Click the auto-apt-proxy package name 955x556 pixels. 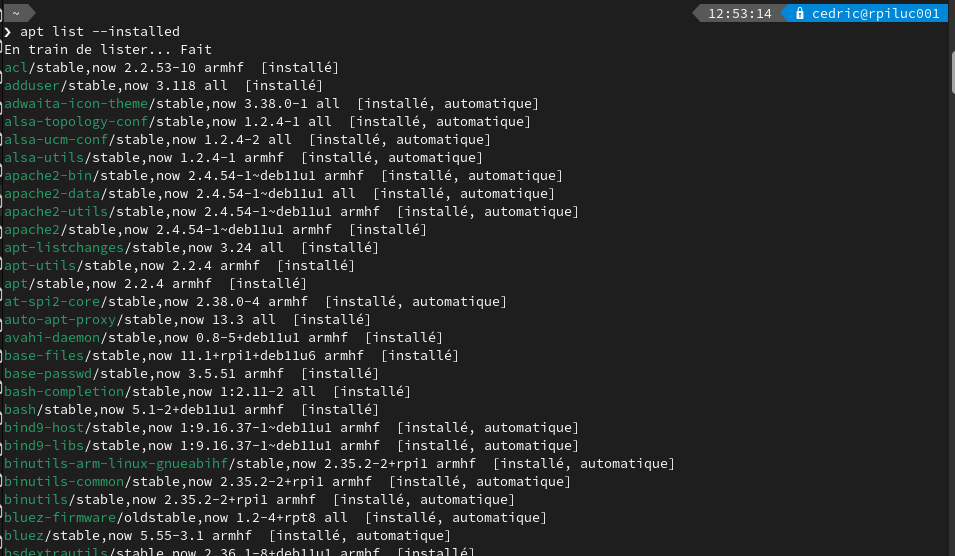click(x=60, y=320)
